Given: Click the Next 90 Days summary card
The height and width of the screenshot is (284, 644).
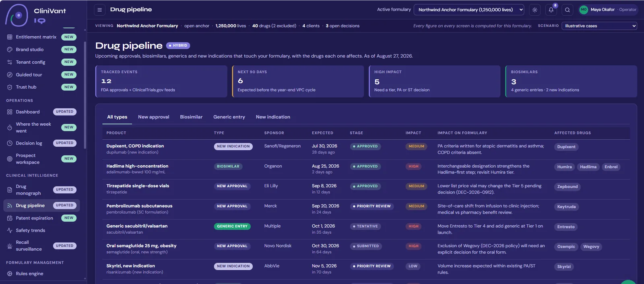Looking at the screenshot, I should (x=298, y=81).
